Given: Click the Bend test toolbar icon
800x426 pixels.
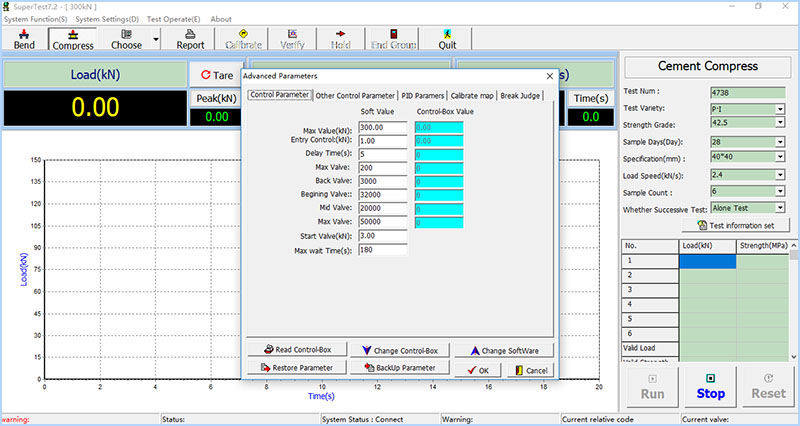Looking at the screenshot, I should pos(23,38).
